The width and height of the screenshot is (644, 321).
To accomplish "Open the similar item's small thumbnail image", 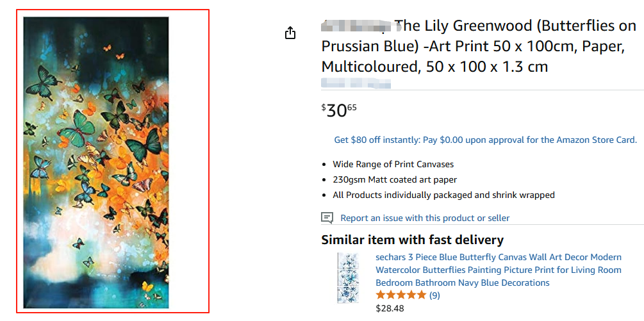I will [x=348, y=277].
